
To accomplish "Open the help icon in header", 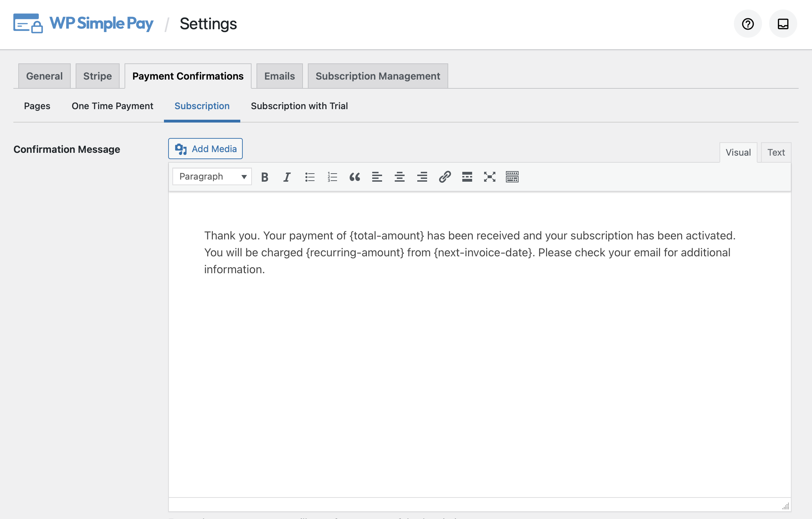I will [748, 24].
